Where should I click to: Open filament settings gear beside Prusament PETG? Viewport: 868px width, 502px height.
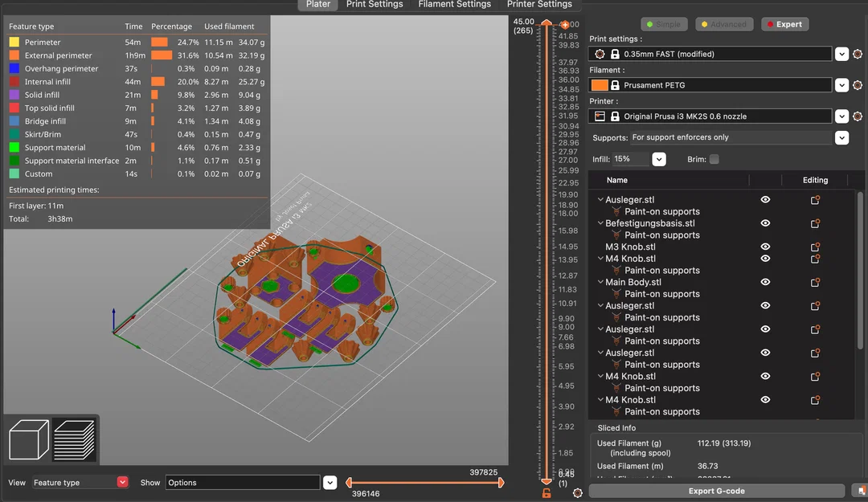click(858, 85)
